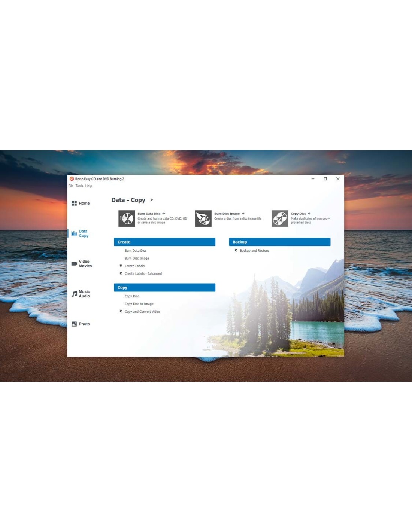Launch Backup and Restore link
Image resolution: width=412 pixels, height=532 pixels.
(x=254, y=251)
